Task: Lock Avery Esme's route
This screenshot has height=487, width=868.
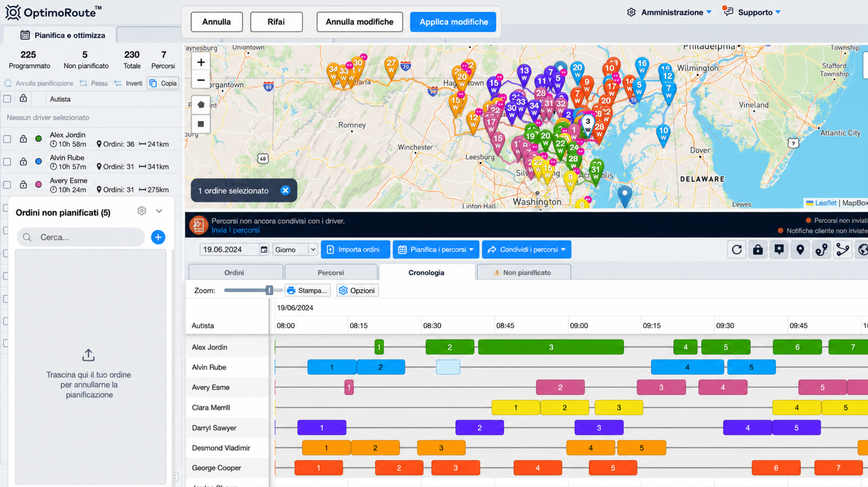Action: (x=23, y=184)
